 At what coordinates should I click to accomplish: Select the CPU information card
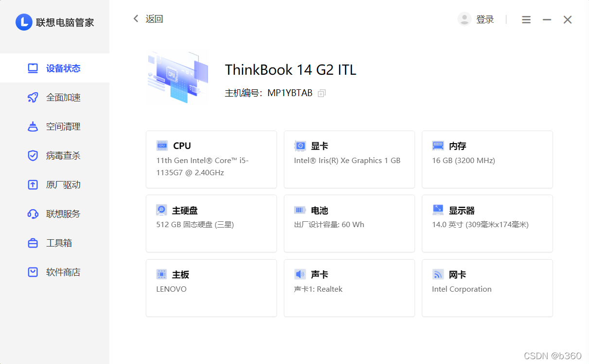tap(211, 159)
